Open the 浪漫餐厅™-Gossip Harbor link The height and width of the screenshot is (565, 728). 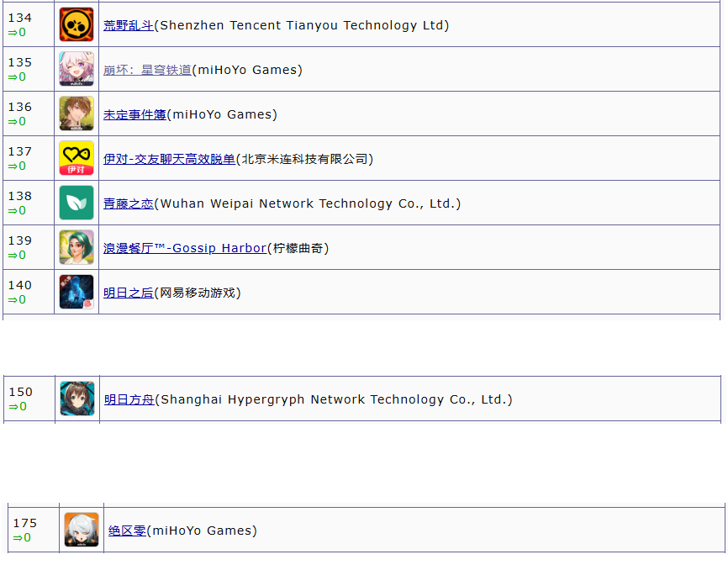pos(185,248)
